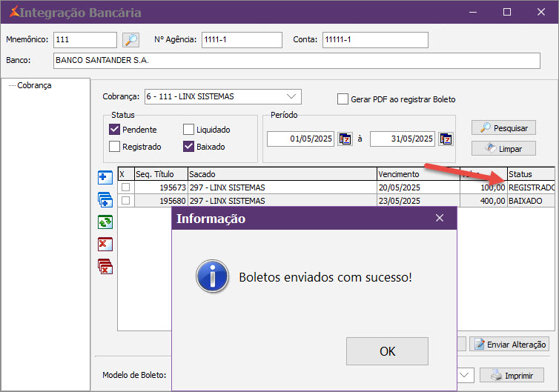Open the Modelo de Boleto dropdown arrow
Screen dimensions: 559x392
pyautogui.click(x=464, y=375)
